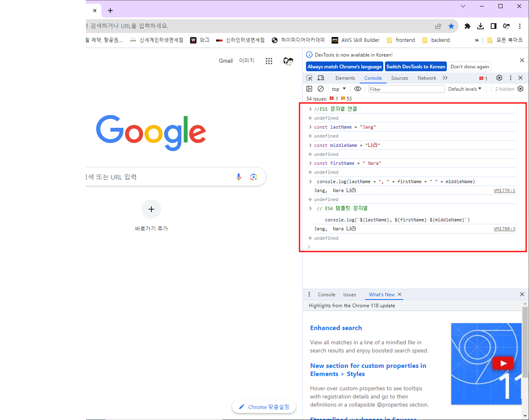Image resolution: width=529 pixels, height=420 pixels.
Task: Click Switch DevTools to Korean
Action: click(416, 67)
